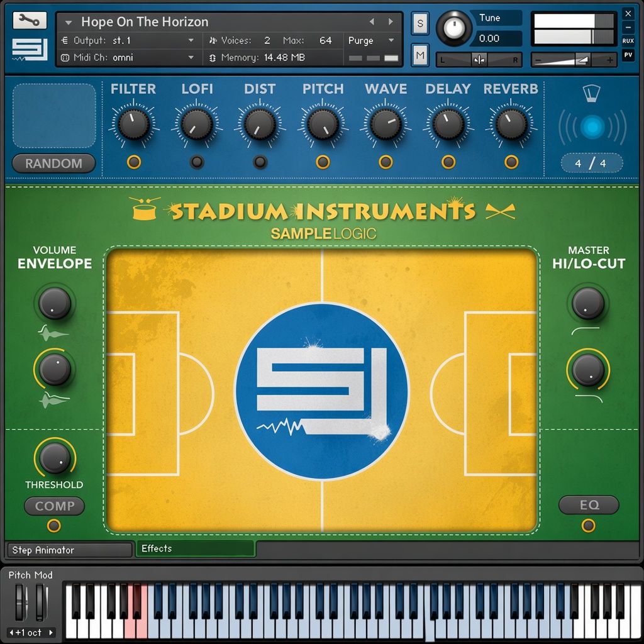Click the release envelope waveform icon

pyautogui.click(x=54, y=399)
